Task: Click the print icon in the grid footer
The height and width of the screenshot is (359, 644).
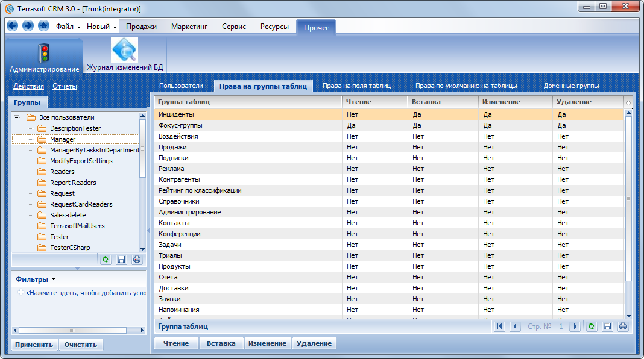Action: pyautogui.click(x=623, y=326)
